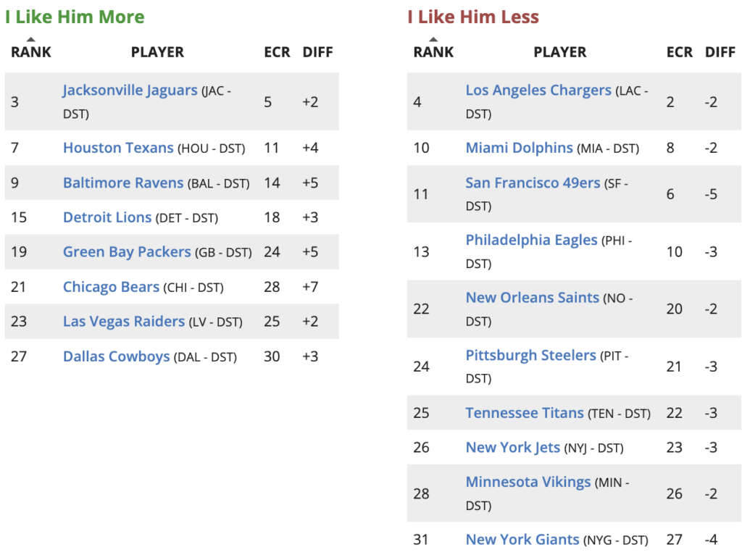
Task: Open Houston Texans DST link
Action: pos(118,148)
